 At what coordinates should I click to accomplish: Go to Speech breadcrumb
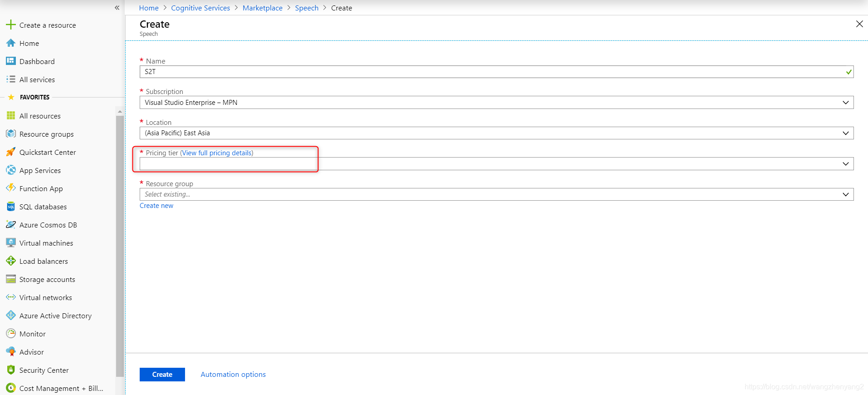tap(307, 8)
